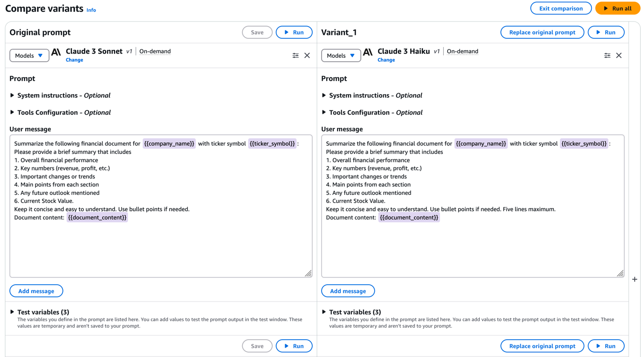Click the Anthropic logo beside Claude 3 Sonnet
The width and height of the screenshot is (644, 357).
click(56, 52)
